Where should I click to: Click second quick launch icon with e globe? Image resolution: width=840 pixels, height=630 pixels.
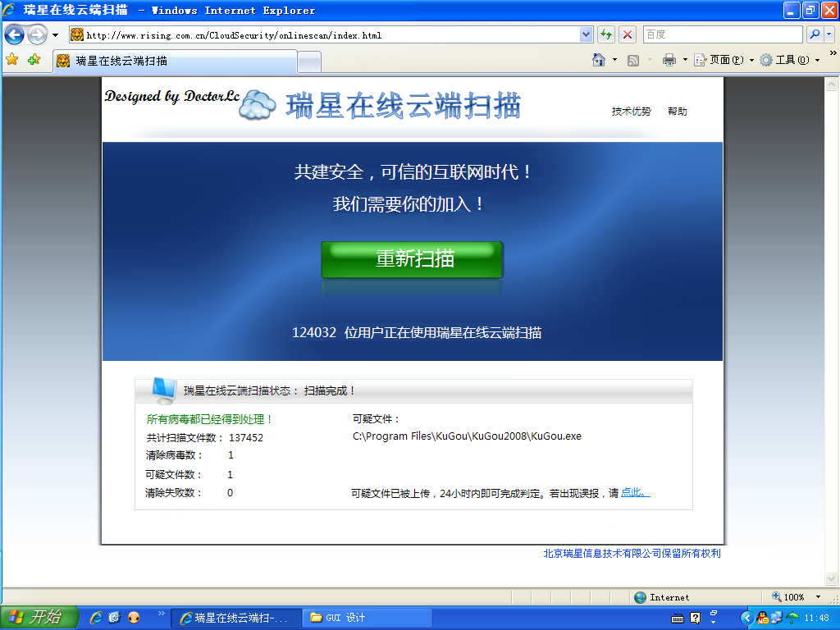click(115, 618)
